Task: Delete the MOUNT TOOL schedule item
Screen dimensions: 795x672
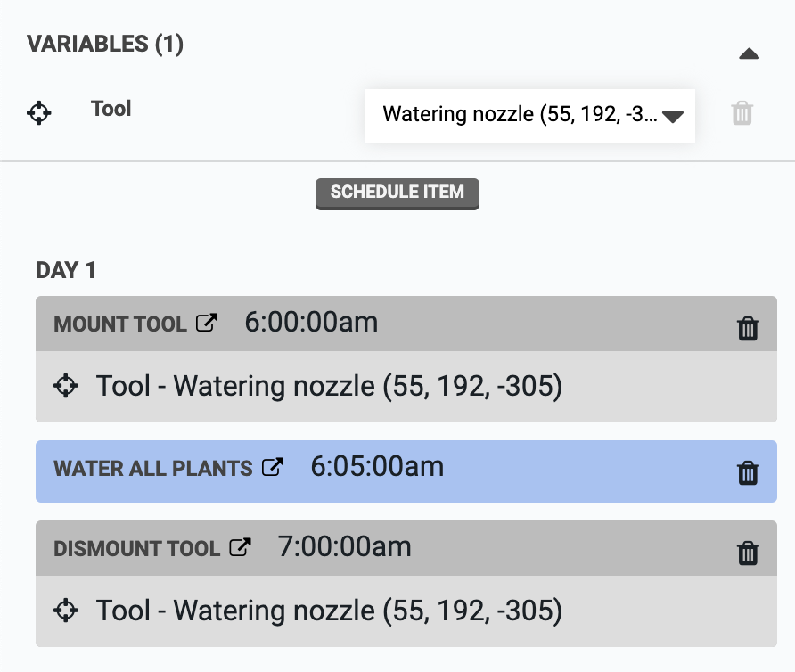Action: 748,327
